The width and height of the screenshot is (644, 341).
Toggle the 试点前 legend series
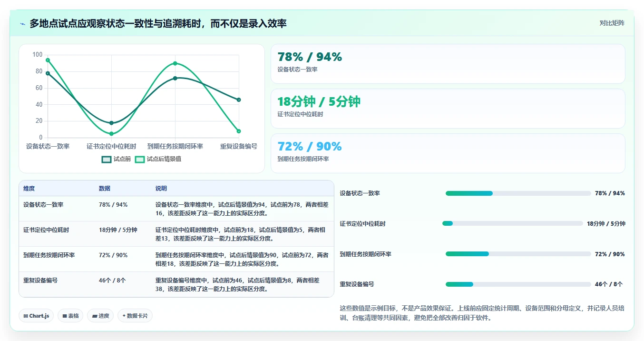(116, 159)
